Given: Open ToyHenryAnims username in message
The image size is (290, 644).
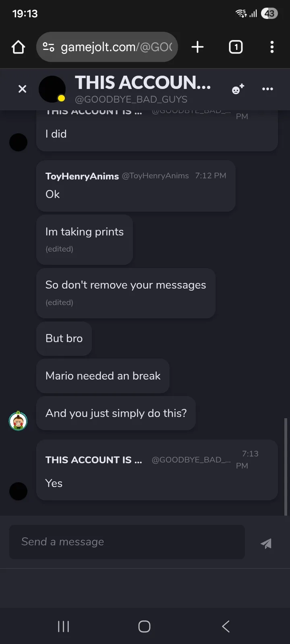Looking at the screenshot, I should [x=82, y=176].
